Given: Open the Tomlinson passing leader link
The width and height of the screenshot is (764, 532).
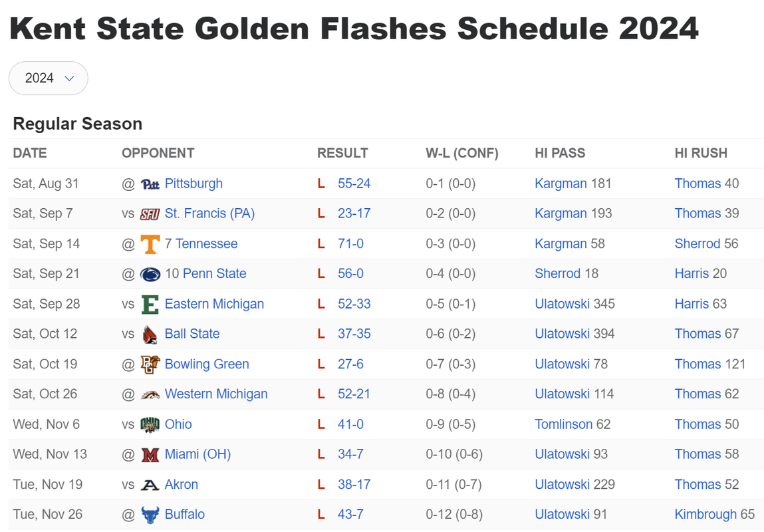Looking at the screenshot, I should pos(564,424).
